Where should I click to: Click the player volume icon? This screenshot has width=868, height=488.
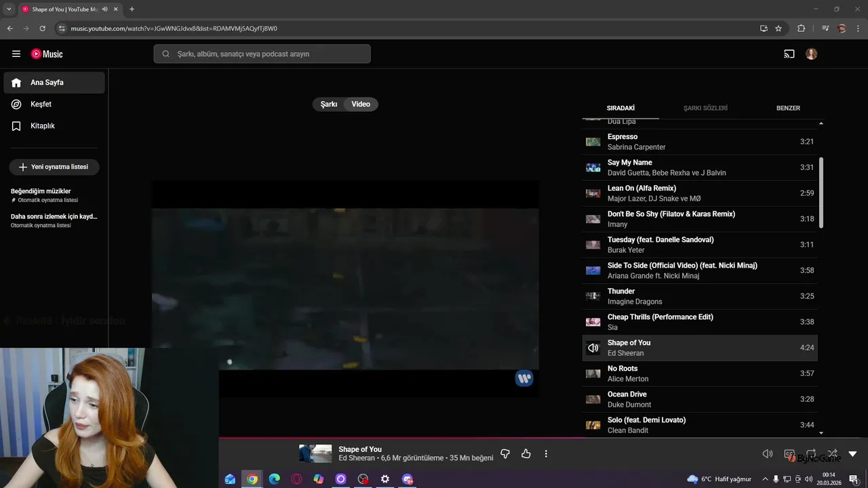coord(768,454)
